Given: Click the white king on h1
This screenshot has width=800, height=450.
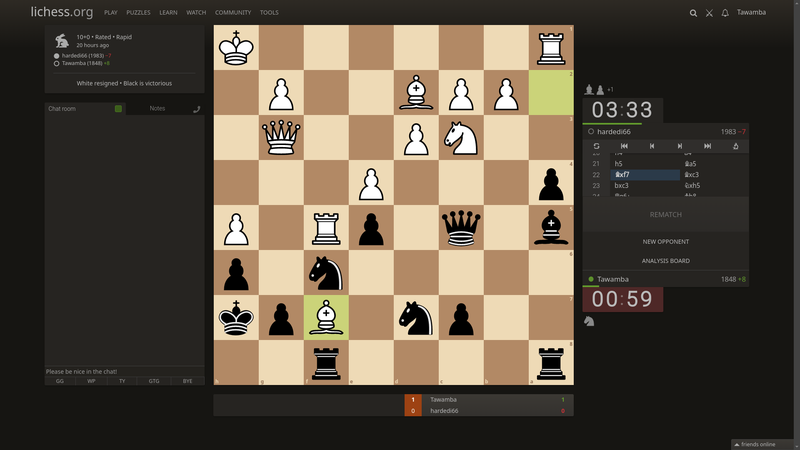Looking at the screenshot, I should click(x=236, y=47).
